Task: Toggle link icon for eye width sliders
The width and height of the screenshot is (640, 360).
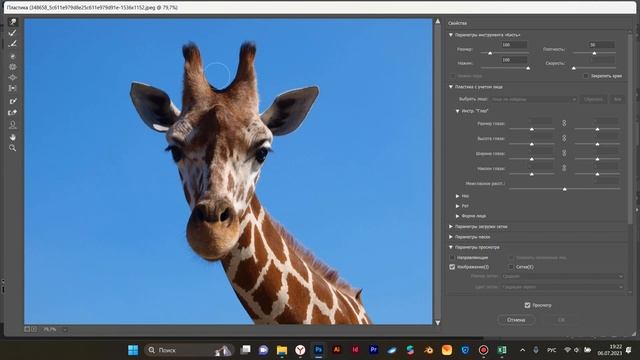Action: [564, 153]
